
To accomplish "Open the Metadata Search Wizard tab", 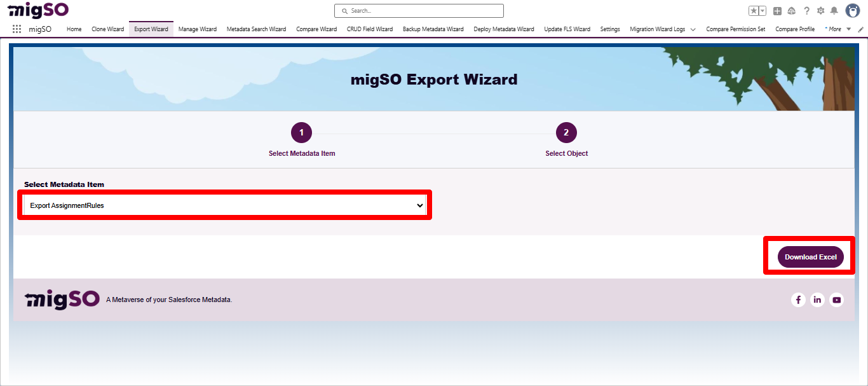I will point(257,29).
